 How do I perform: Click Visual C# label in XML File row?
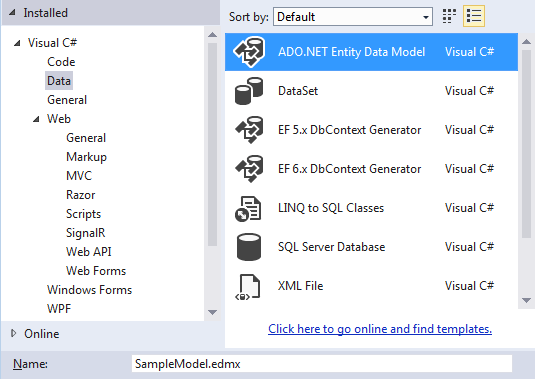pyautogui.click(x=469, y=286)
